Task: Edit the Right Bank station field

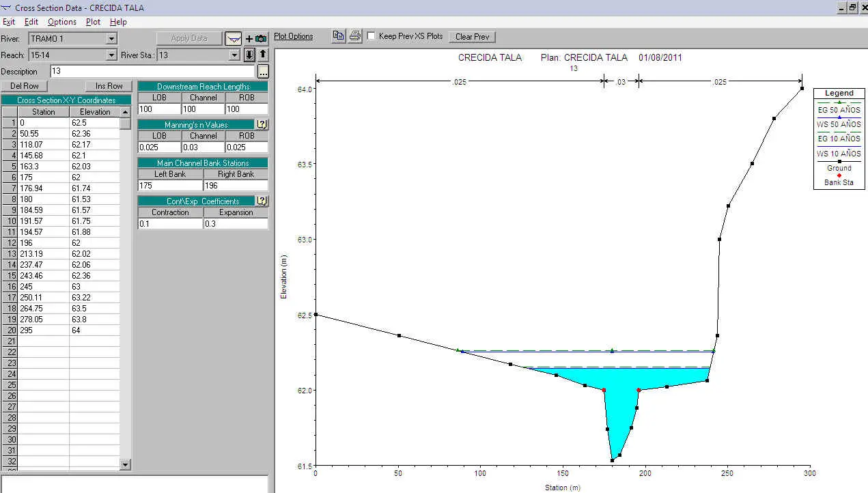Action: point(236,185)
